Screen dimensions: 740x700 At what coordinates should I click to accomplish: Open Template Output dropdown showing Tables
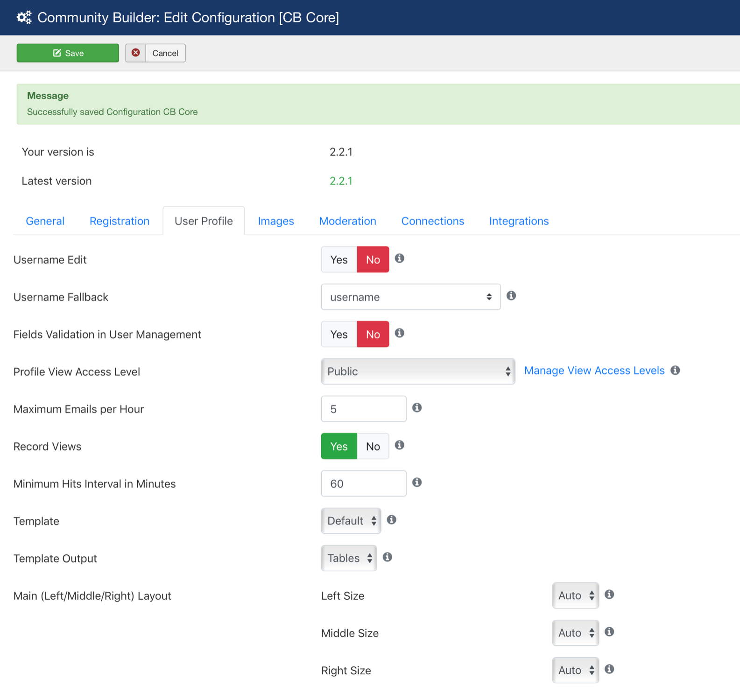[349, 558]
